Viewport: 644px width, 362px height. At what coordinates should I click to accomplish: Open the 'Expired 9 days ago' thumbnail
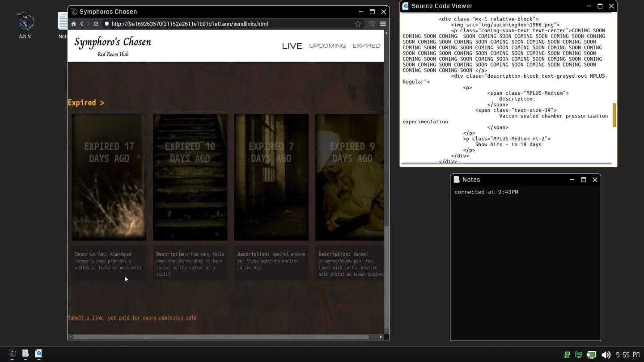click(349, 177)
